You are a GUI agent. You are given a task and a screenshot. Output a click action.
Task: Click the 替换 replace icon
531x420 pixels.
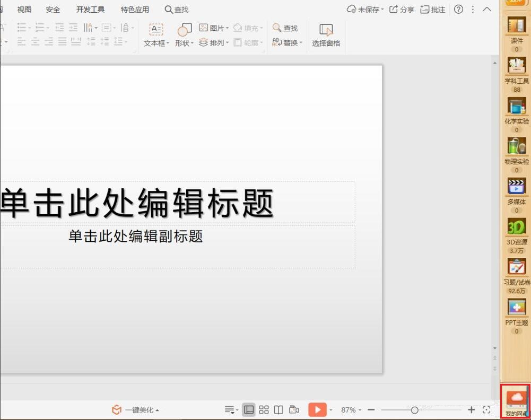click(x=285, y=43)
